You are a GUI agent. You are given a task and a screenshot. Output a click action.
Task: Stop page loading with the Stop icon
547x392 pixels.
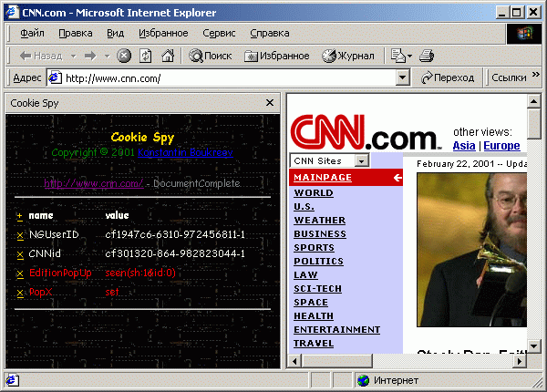click(124, 56)
